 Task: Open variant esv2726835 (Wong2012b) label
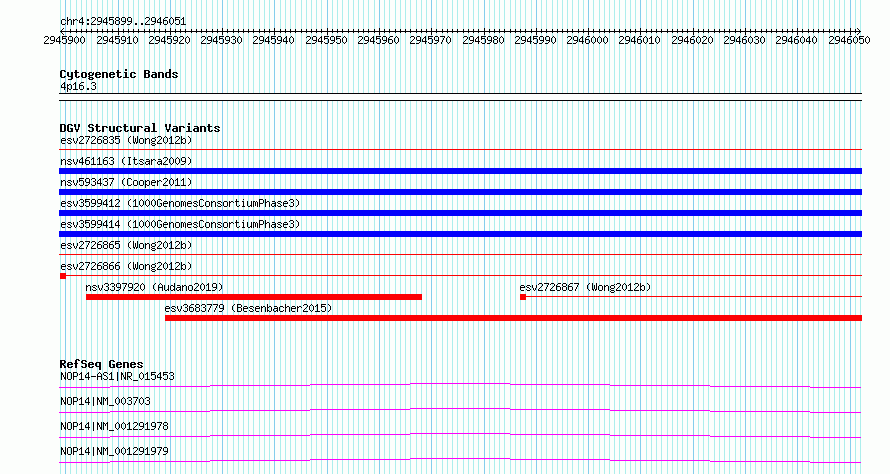tap(126, 140)
